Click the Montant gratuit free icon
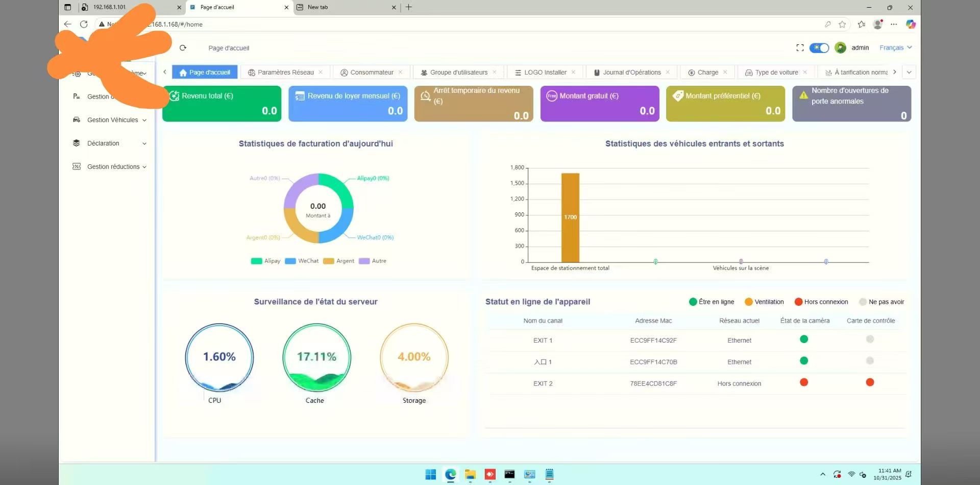 click(552, 96)
